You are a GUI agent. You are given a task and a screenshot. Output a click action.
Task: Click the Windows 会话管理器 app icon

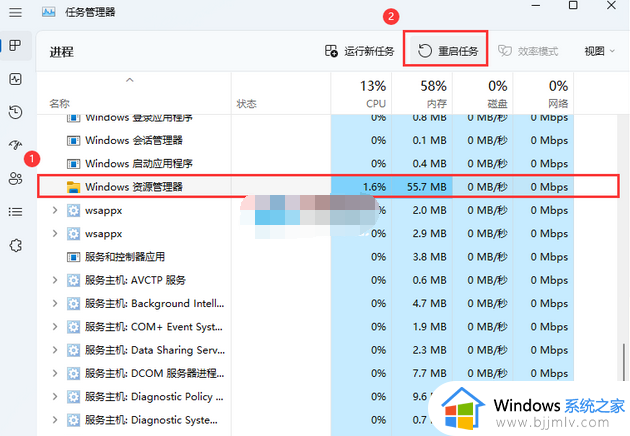click(x=73, y=141)
